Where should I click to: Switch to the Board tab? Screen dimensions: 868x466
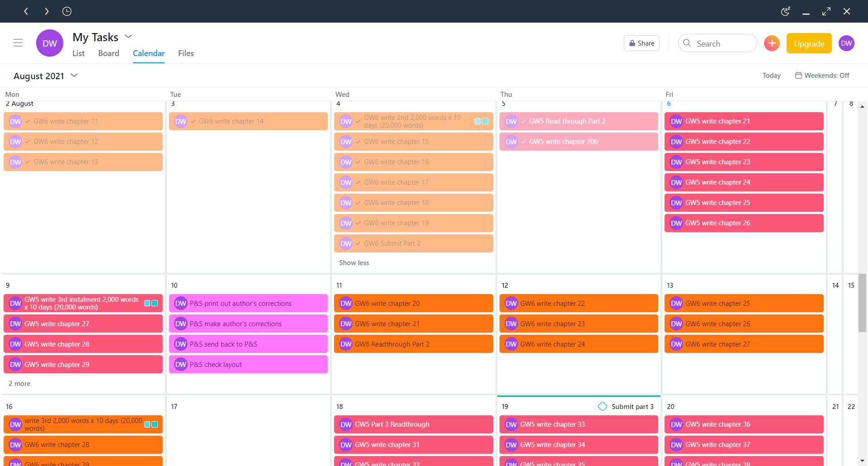(x=108, y=53)
